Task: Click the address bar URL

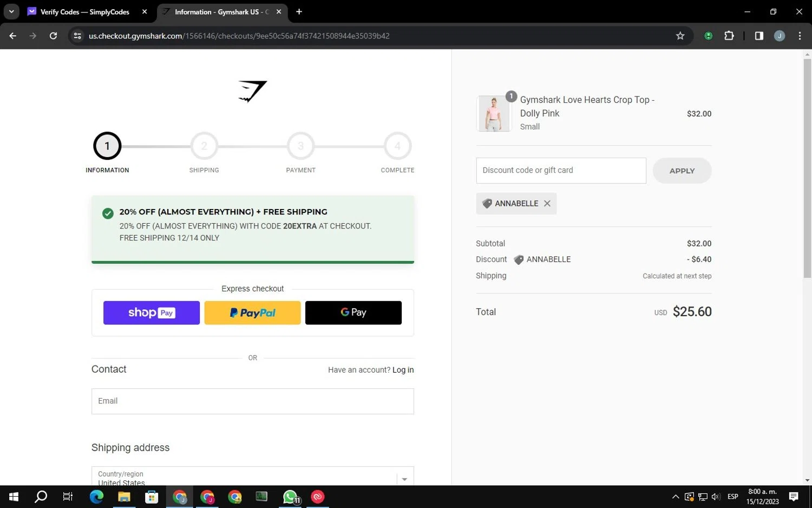Action: point(239,36)
